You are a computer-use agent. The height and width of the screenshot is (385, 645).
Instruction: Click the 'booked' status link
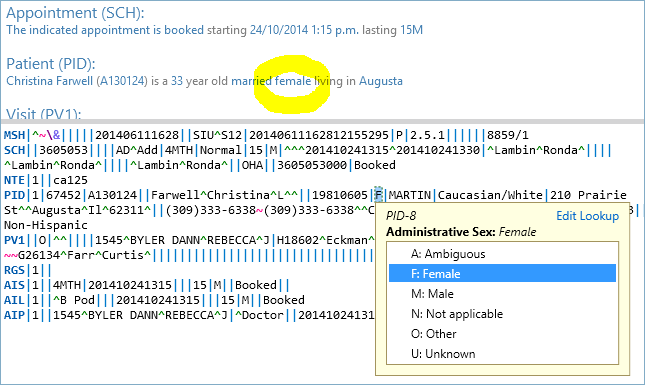coord(183,30)
